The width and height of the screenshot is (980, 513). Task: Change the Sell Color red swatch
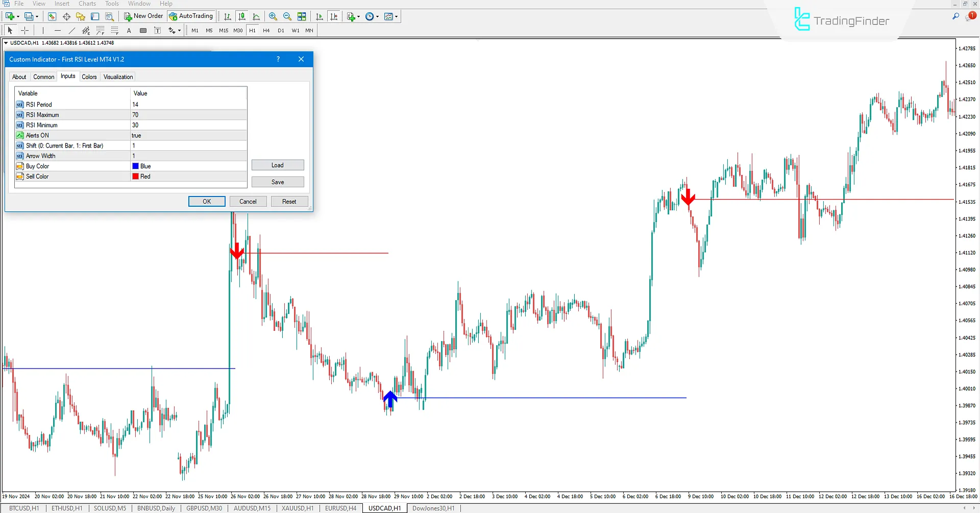[x=135, y=176]
